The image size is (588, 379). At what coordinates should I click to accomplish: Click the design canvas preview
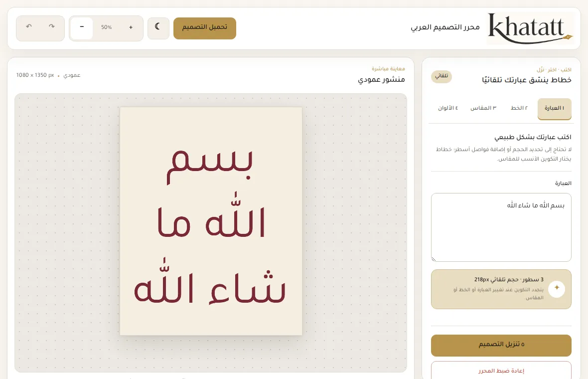(211, 221)
